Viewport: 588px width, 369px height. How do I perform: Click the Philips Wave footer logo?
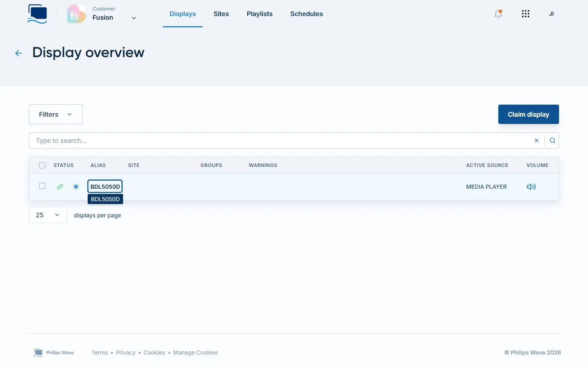click(54, 353)
